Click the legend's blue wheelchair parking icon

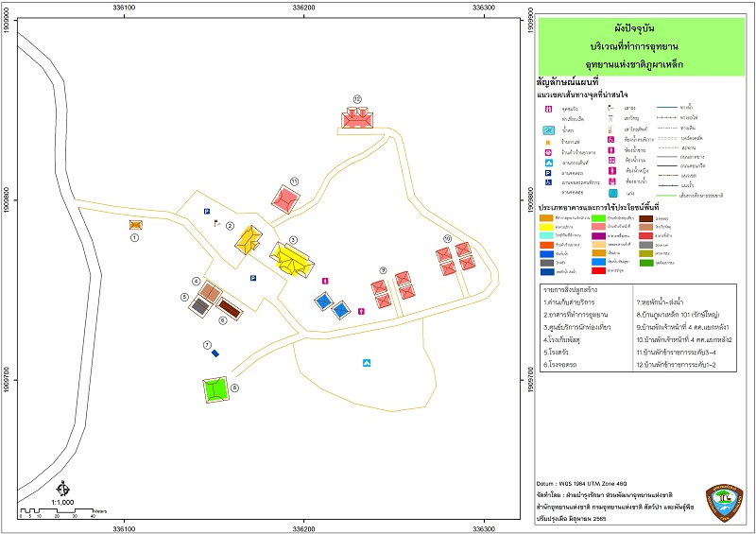point(548,182)
